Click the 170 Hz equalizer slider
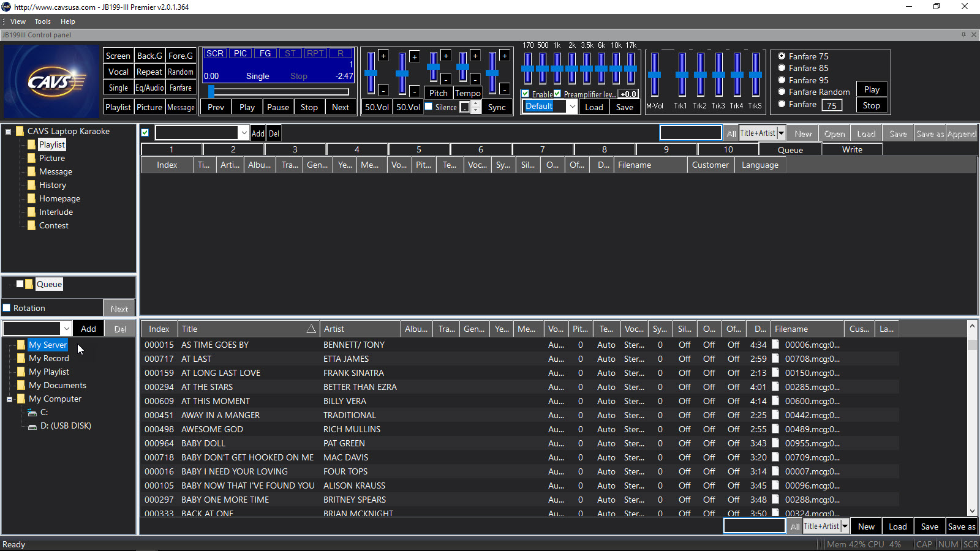Viewport: 980px width, 551px height. coord(527,69)
